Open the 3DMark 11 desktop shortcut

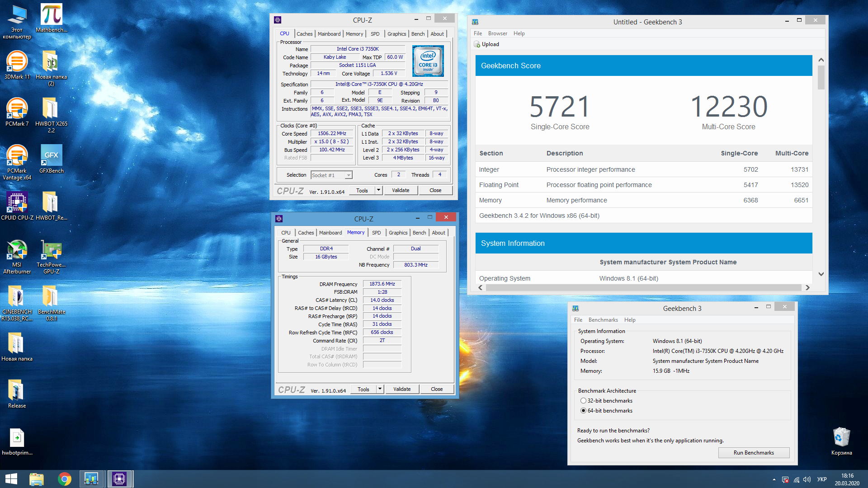click(x=17, y=65)
